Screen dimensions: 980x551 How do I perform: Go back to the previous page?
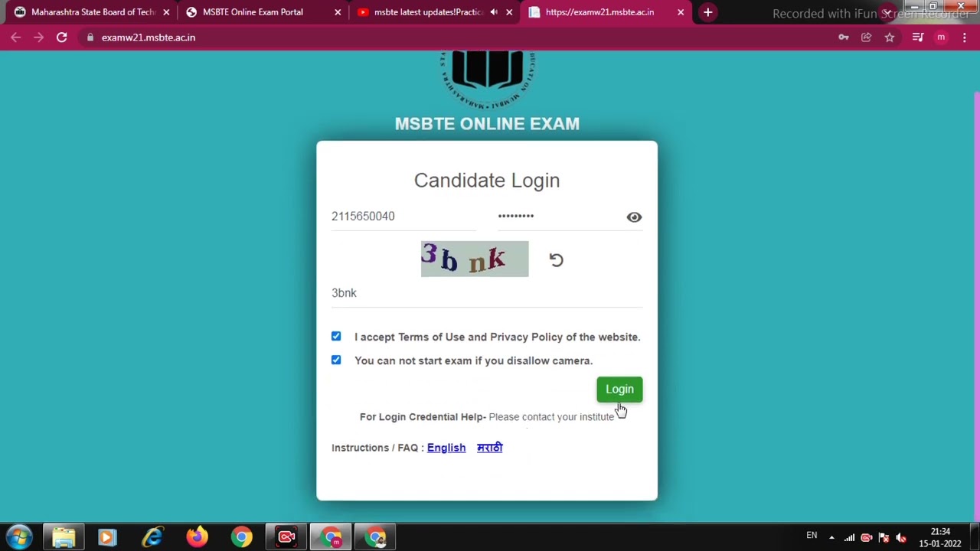(15, 37)
